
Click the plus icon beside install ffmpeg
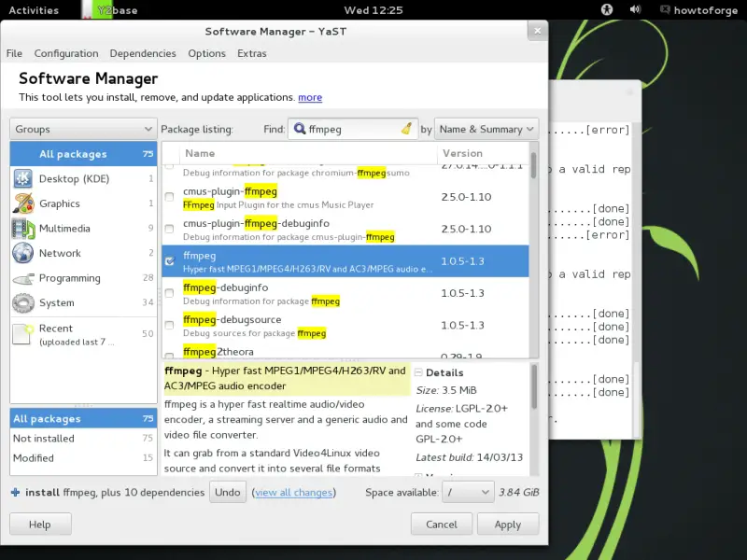pyautogui.click(x=15, y=493)
